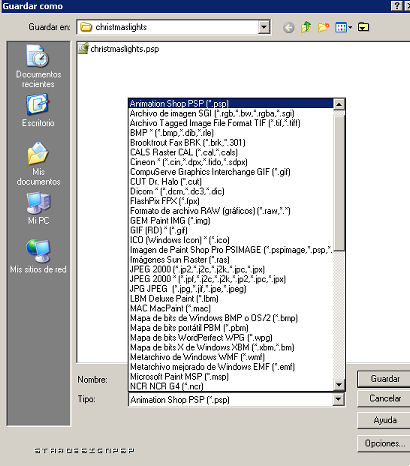Image resolution: width=410 pixels, height=466 pixels.
Task: Open Documentos recientes shortcut
Action: [x=38, y=66]
